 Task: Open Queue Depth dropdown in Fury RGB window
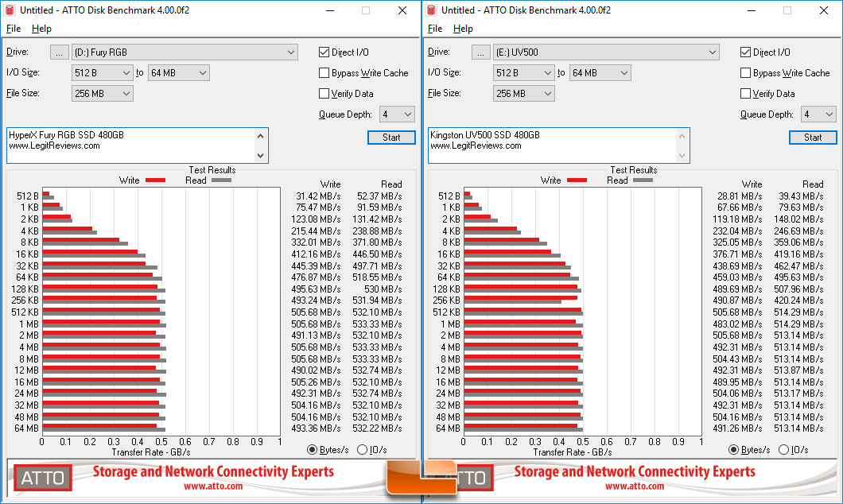[397, 114]
